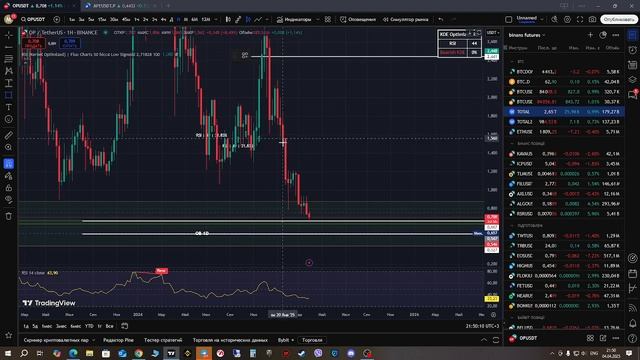The width and height of the screenshot is (640, 360).
Task: Expand the timeframe dropdown arrow
Action: [216, 19]
